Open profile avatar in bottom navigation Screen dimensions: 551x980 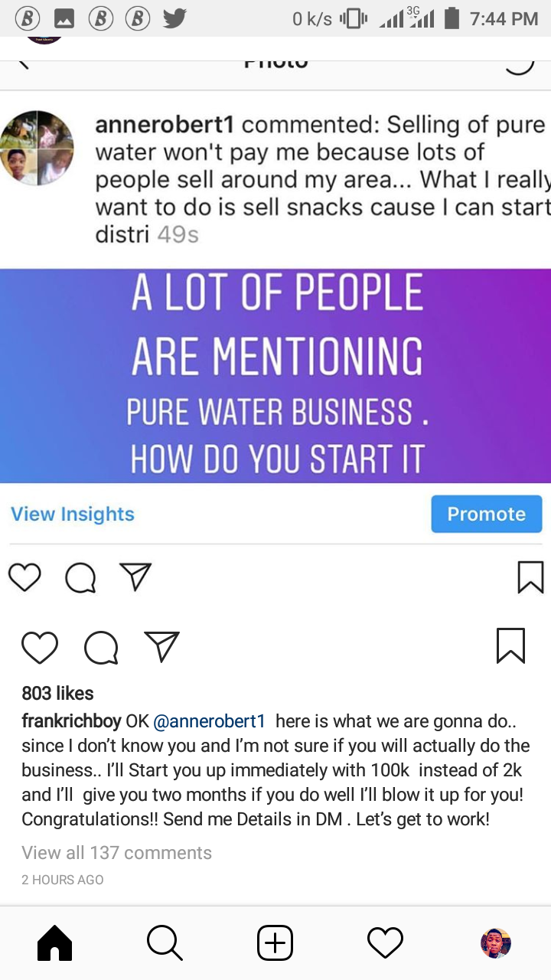click(x=495, y=943)
